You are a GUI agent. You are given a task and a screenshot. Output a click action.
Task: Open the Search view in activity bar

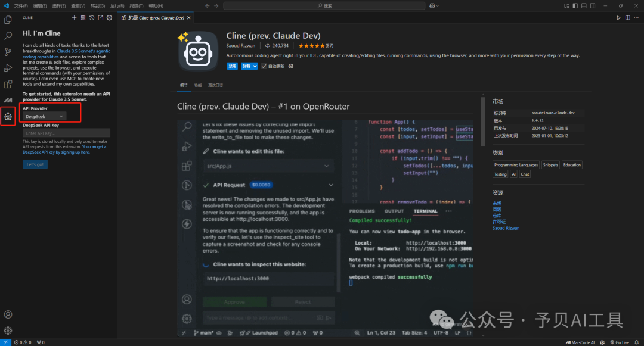[x=8, y=36]
